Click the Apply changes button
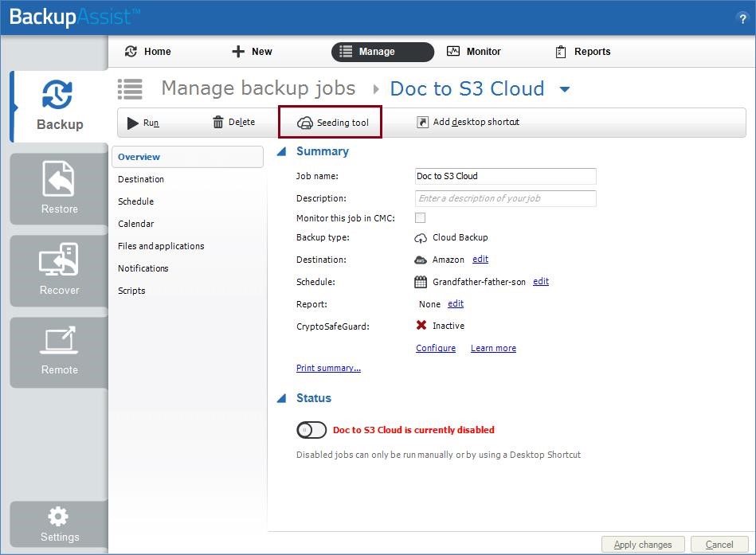 pyautogui.click(x=642, y=545)
